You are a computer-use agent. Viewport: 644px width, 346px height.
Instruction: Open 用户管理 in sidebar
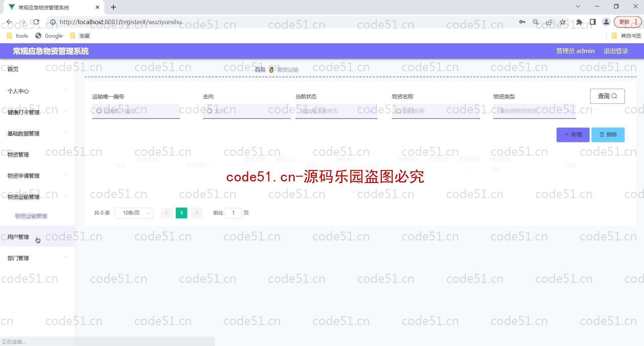click(37, 237)
